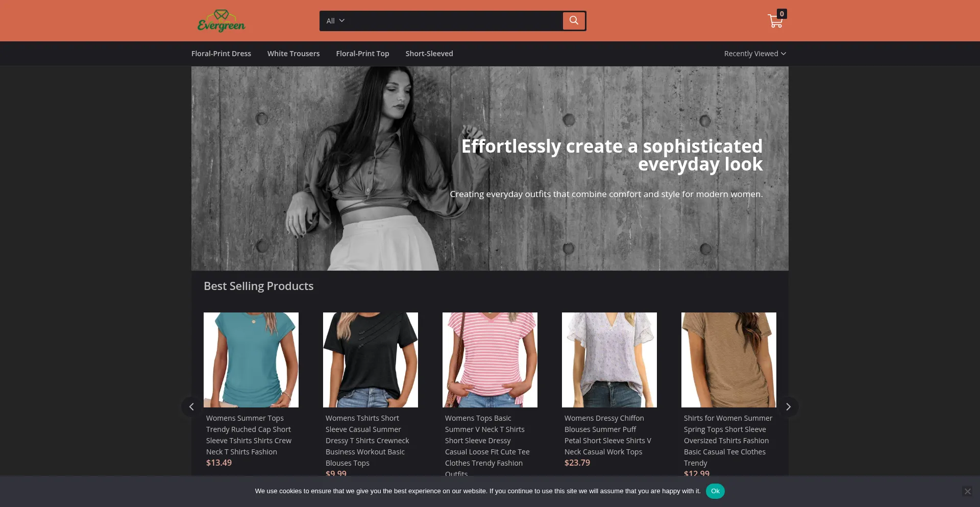Image resolution: width=980 pixels, height=507 pixels.
Task: Open the brown oversized tee image
Action: point(729,360)
